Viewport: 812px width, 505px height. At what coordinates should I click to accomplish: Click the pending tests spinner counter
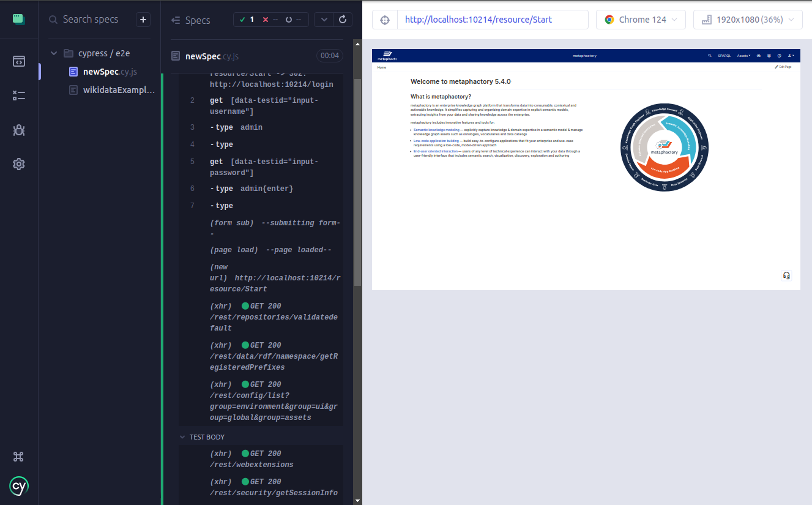coord(292,20)
